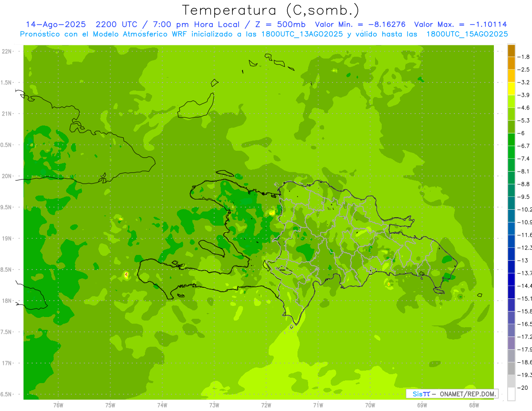Click the "-9.5" colorbar value
Image resolution: width=532 pixels, height=411 pixels.
(524, 196)
